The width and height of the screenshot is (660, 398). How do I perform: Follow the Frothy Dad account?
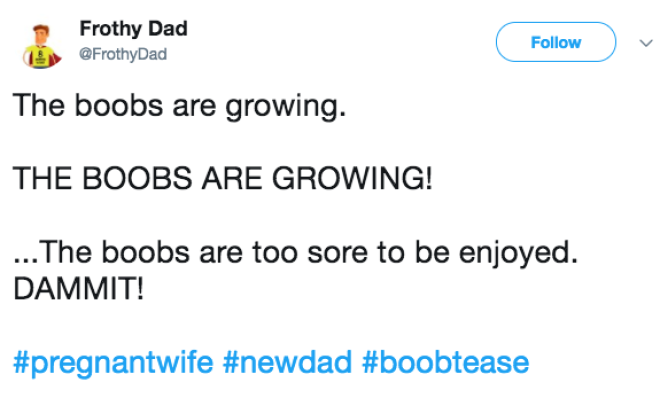click(556, 42)
